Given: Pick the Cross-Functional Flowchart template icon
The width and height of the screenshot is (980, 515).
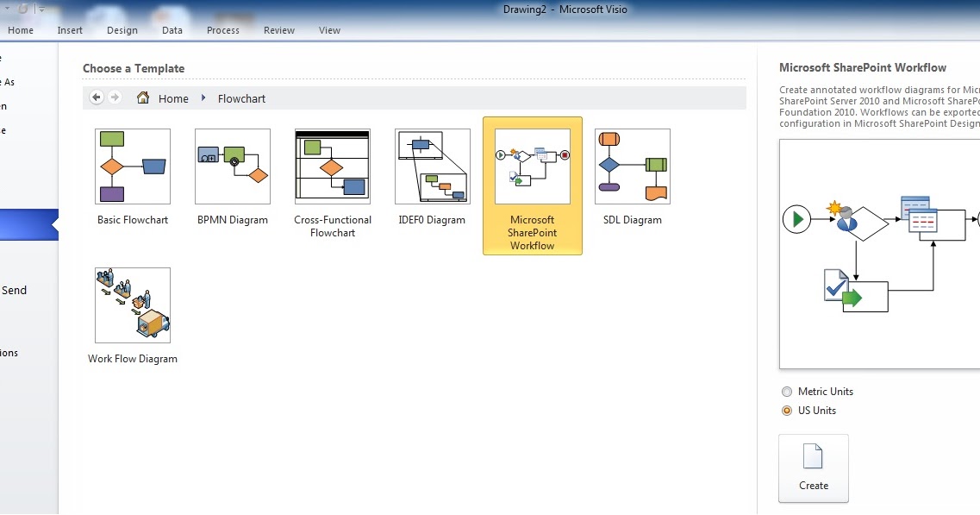Looking at the screenshot, I should (x=333, y=166).
